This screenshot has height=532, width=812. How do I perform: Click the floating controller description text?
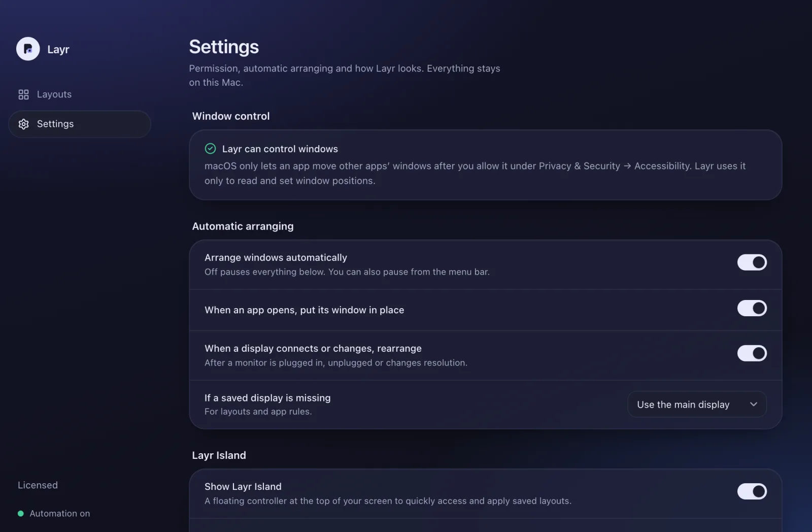[388, 501]
